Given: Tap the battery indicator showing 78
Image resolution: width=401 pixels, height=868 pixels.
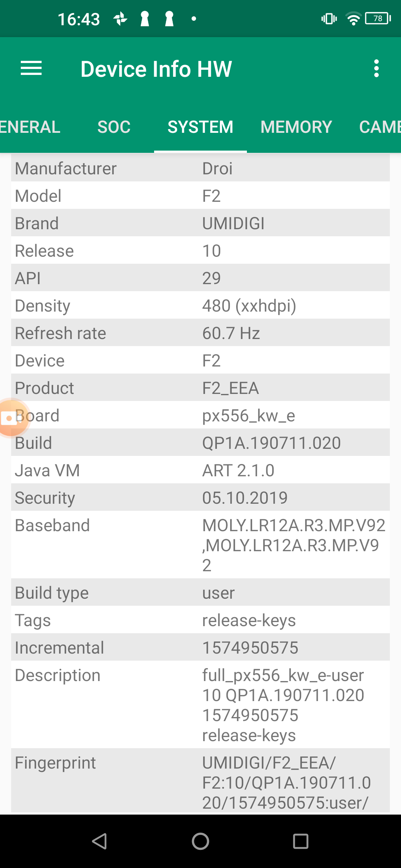Looking at the screenshot, I should click(x=378, y=19).
